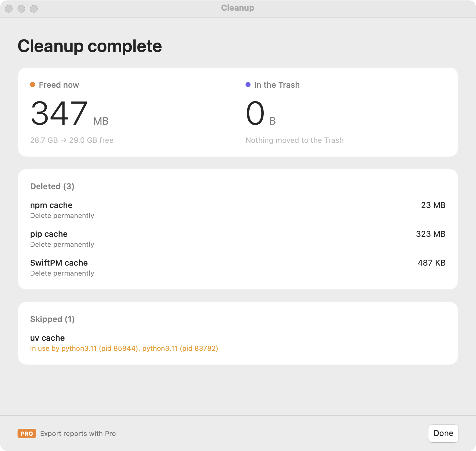Click the 'In use by python3.11' warning text
Screen dimensions: 476x451
point(124,348)
